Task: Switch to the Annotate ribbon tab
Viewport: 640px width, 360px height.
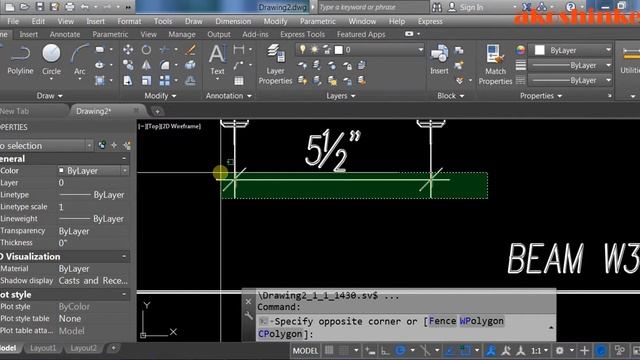Action: pyautogui.click(x=65, y=35)
